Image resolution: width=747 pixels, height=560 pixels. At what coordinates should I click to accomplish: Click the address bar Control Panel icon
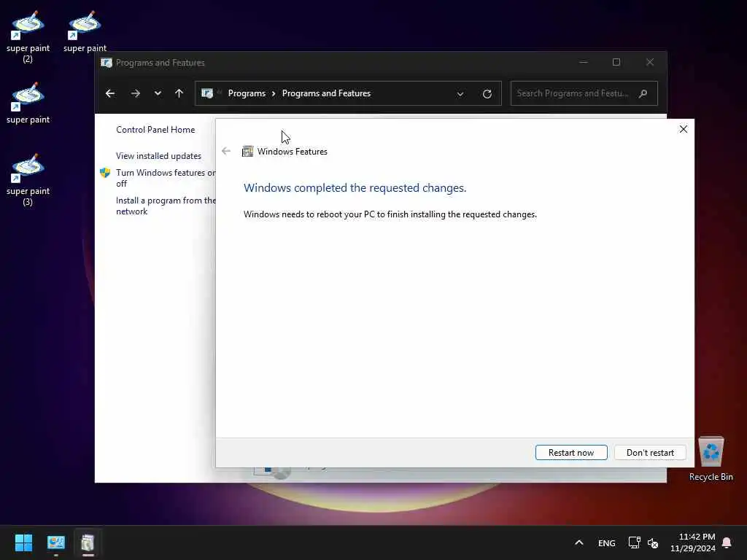point(207,93)
